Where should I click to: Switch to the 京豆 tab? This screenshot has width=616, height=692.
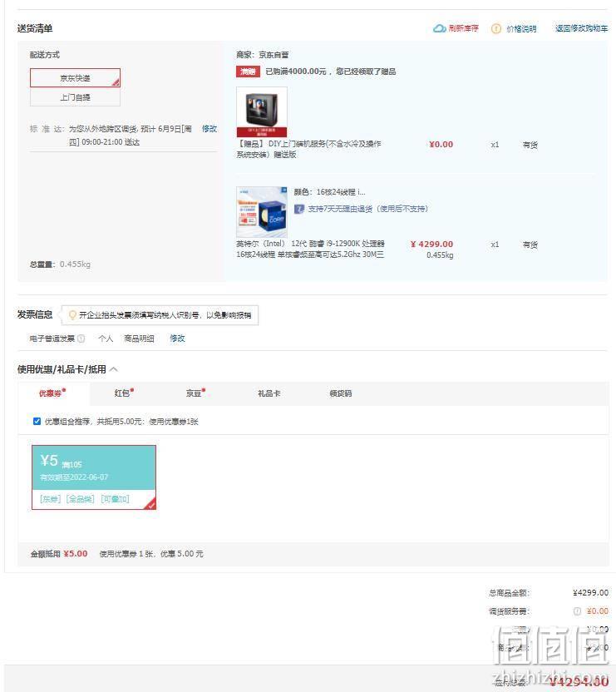click(195, 393)
